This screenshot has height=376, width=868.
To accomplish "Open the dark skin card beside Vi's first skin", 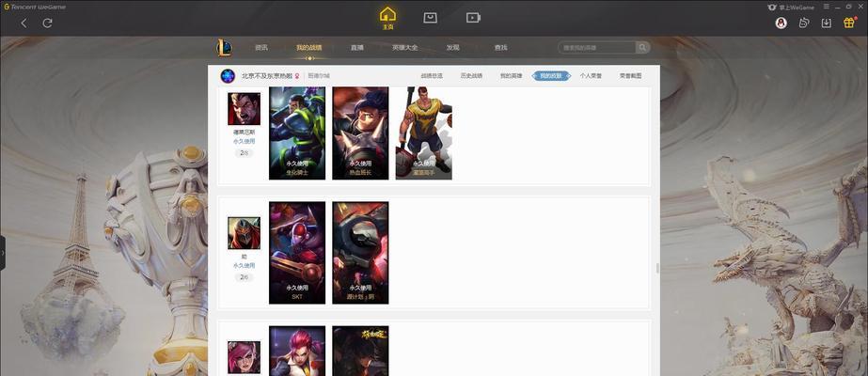I will click(360, 351).
